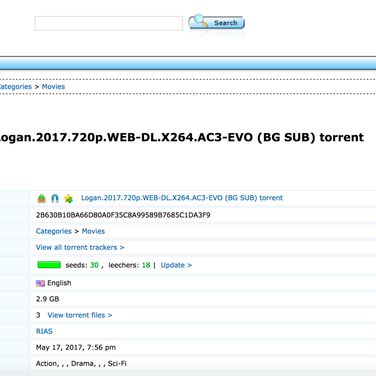Viewport: 376px width, 376px height.
Task: Open Categories in the top breadcrumb
Action: [15, 87]
